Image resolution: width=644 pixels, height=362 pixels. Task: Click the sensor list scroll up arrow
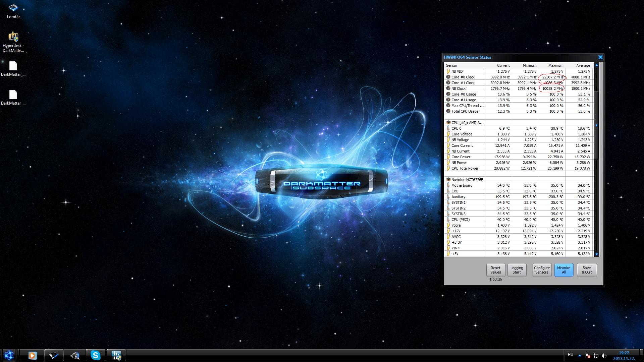[x=596, y=65]
